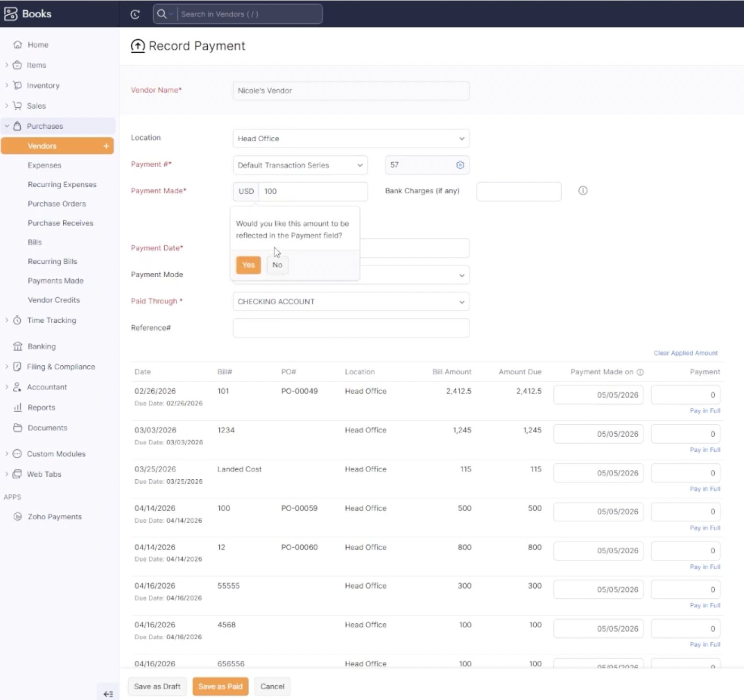Expand the Sales sidebar section
Screen dimensions: 744x700
(7, 105)
